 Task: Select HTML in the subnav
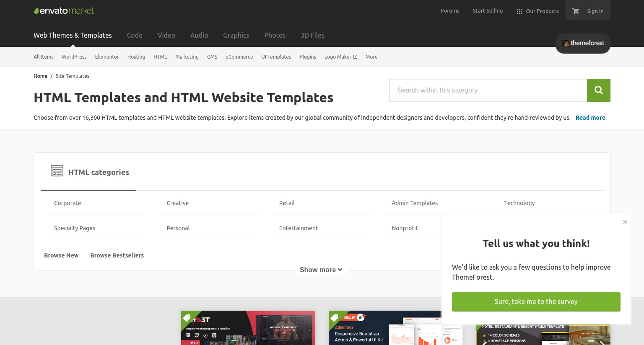(x=160, y=57)
